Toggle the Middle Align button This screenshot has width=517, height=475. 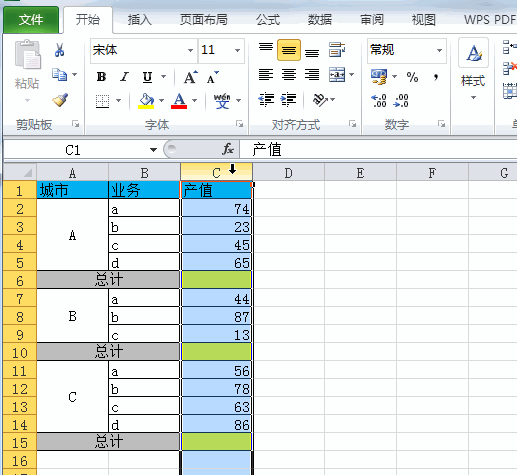click(x=289, y=50)
